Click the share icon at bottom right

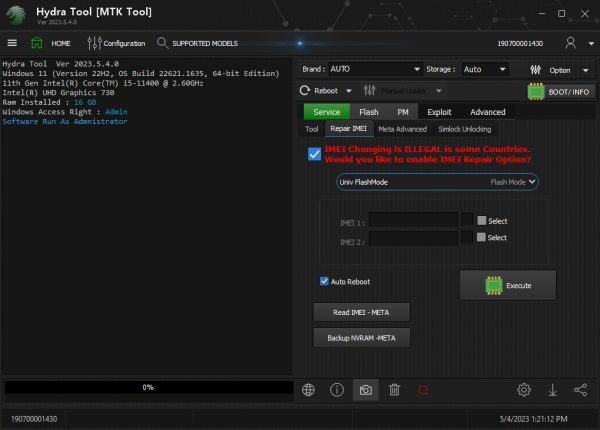tap(580, 390)
